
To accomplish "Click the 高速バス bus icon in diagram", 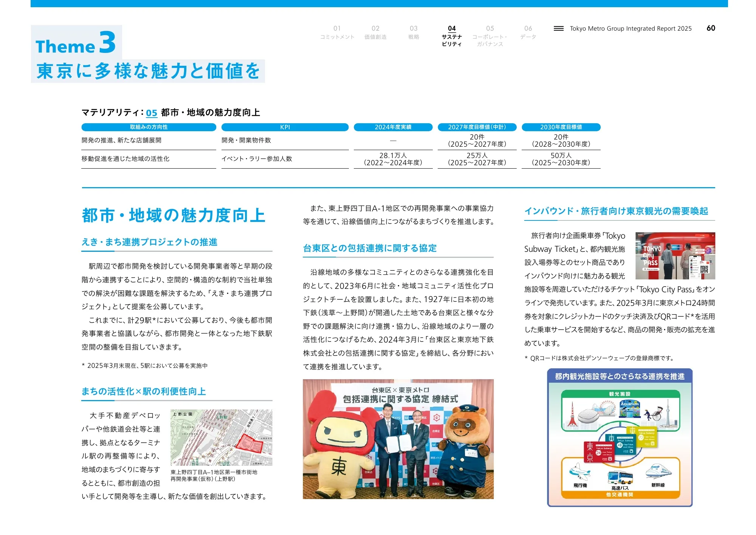I will (620, 478).
